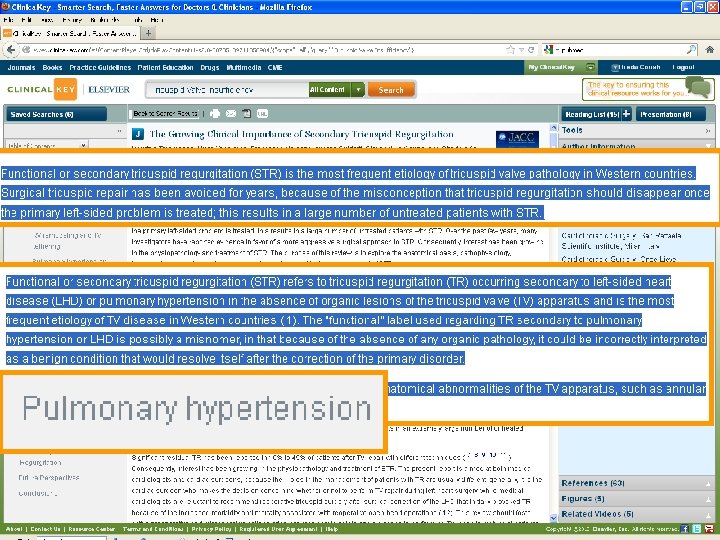The width and height of the screenshot is (720, 540).
Task: Open Saved Searches (6)
Action: pos(56,114)
